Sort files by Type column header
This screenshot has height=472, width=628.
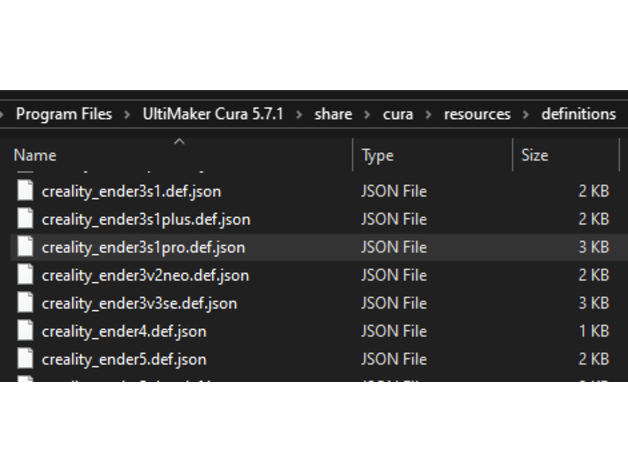pos(378,156)
